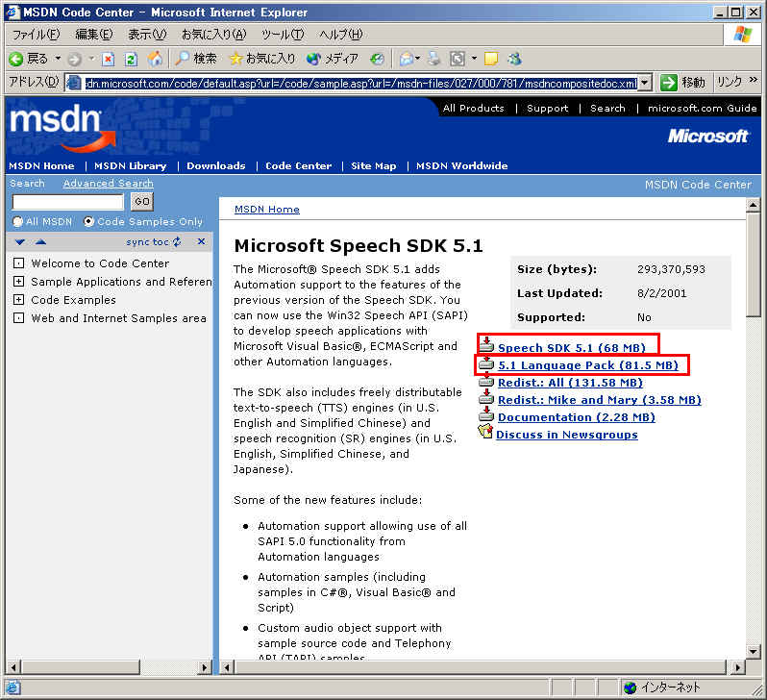Download Documentation (2.28 MB) link
Screen dimensions: 767x700
coord(577,417)
